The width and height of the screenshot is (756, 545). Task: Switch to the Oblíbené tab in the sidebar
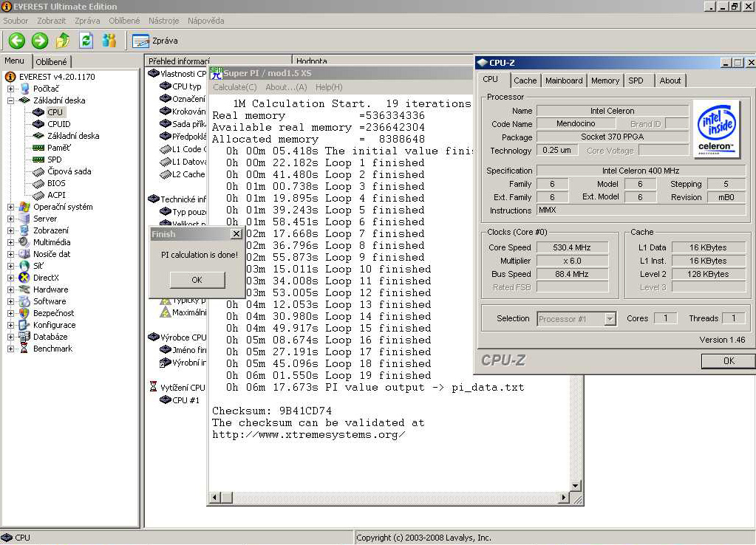point(52,62)
